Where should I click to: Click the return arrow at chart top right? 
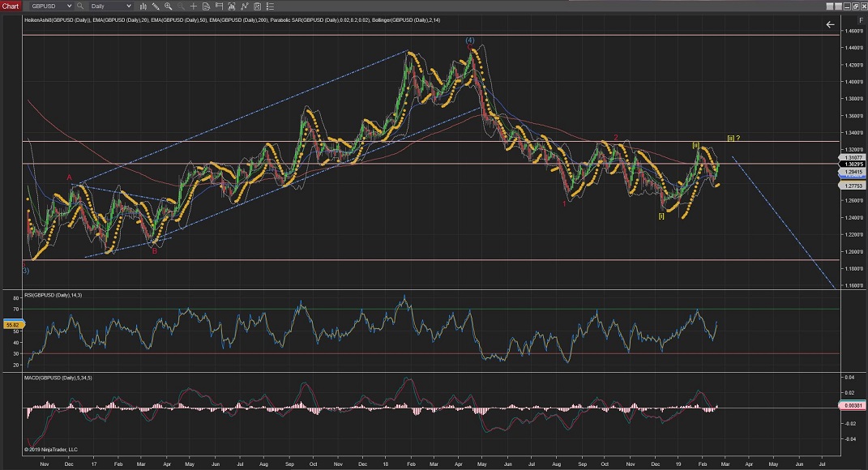coord(830,25)
